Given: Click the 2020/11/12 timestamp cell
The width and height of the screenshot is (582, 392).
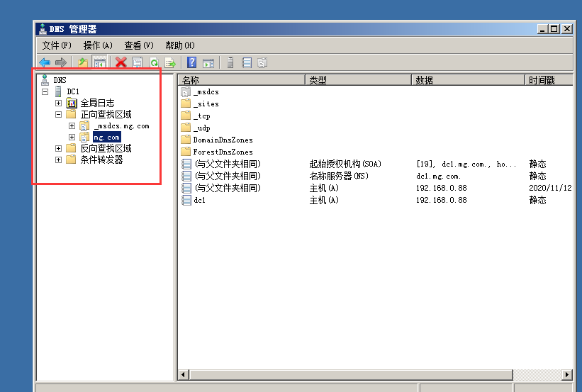Looking at the screenshot, I should click(x=550, y=188).
